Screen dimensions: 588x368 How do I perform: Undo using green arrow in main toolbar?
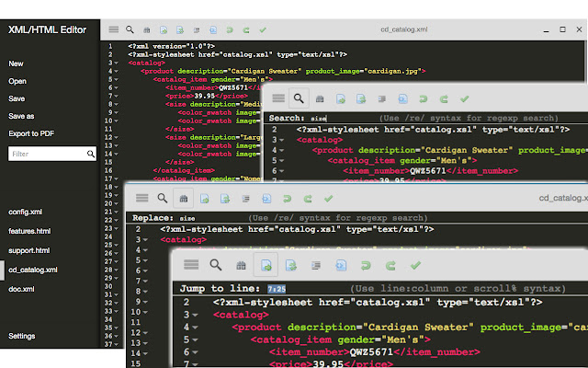point(230,29)
